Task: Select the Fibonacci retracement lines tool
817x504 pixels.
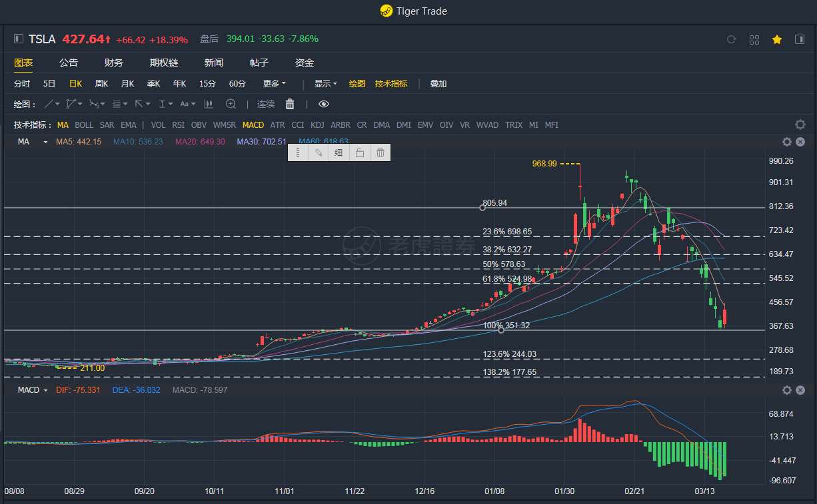Action: (117, 104)
